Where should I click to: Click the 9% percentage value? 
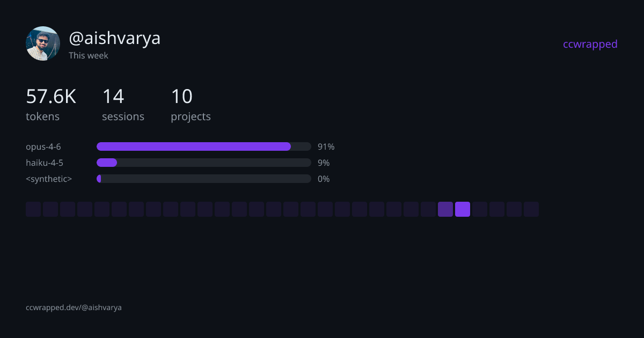click(x=324, y=163)
